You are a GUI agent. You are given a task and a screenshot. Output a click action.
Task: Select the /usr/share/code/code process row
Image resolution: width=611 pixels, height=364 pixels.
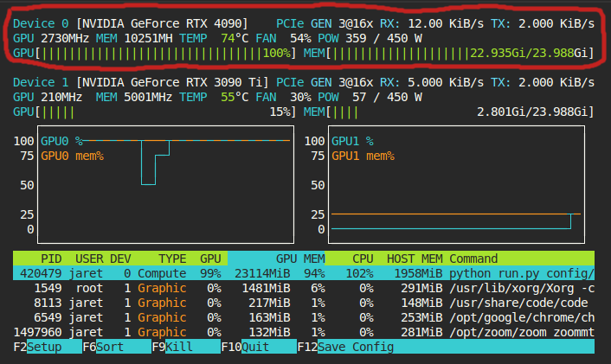coord(304,303)
